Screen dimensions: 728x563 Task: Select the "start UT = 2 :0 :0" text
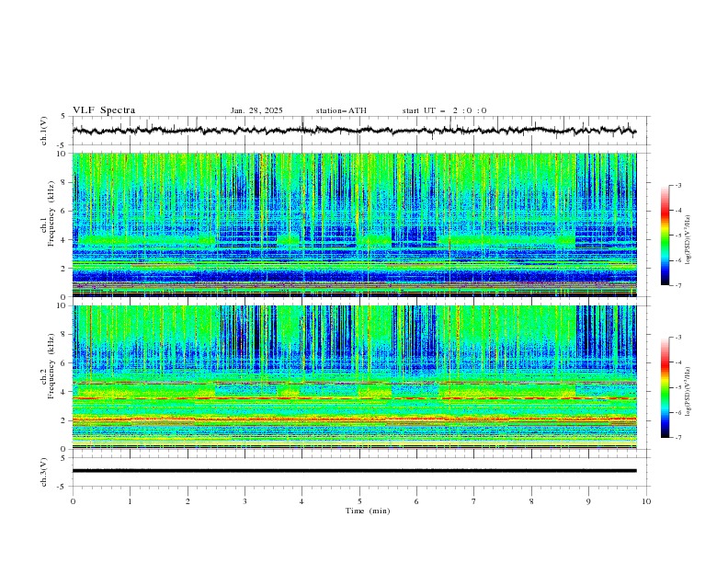[444, 110]
